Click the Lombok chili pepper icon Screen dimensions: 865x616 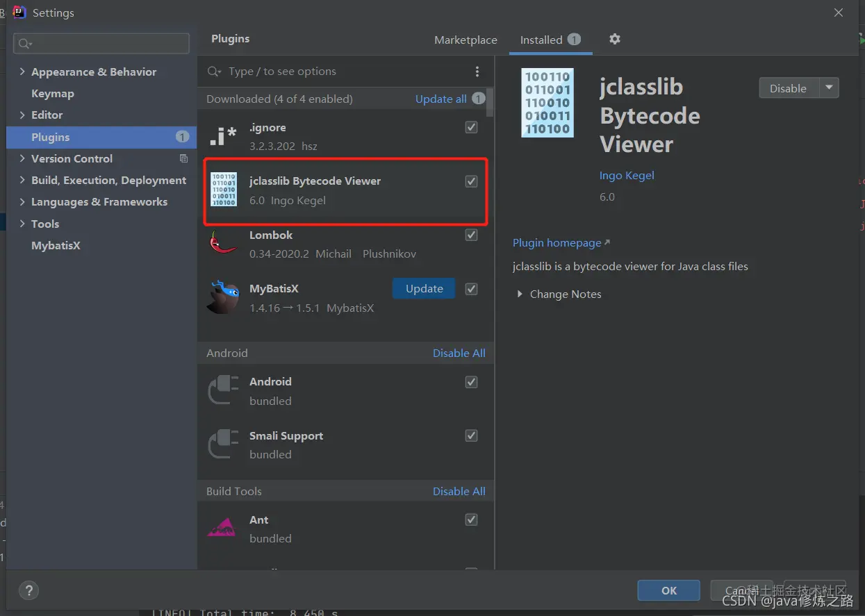[223, 243]
